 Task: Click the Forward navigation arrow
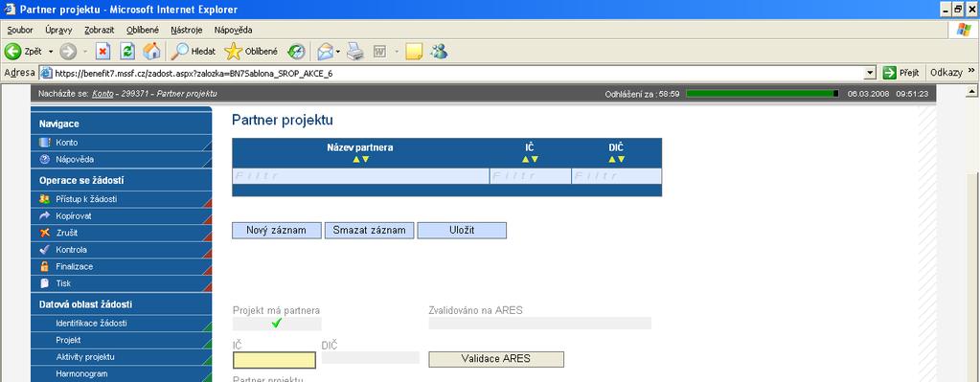(x=68, y=51)
